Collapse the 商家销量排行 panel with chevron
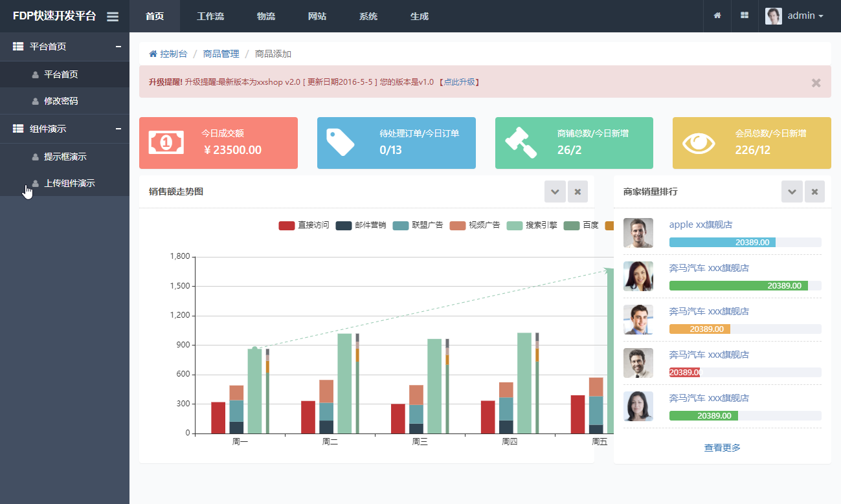The height and width of the screenshot is (504, 841). coord(792,192)
